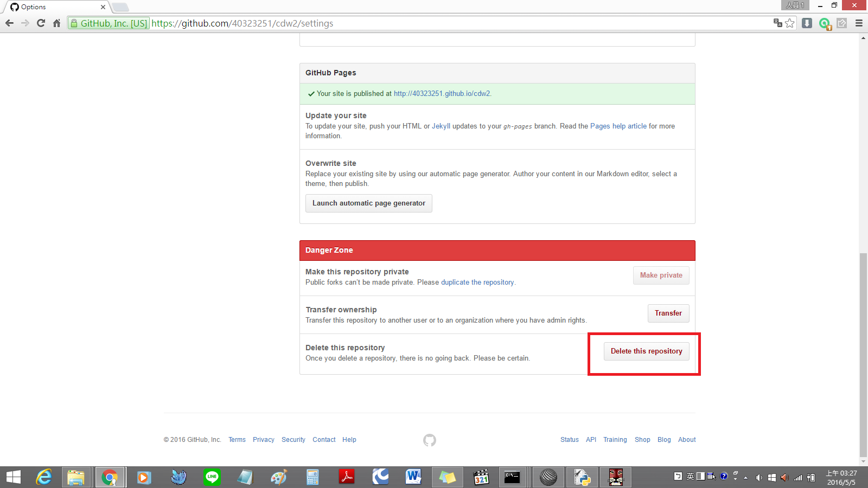This screenshot has height=488, width=868.
Task: Open the Chrome hamburger menu
Action: click(x=859, y=23)
